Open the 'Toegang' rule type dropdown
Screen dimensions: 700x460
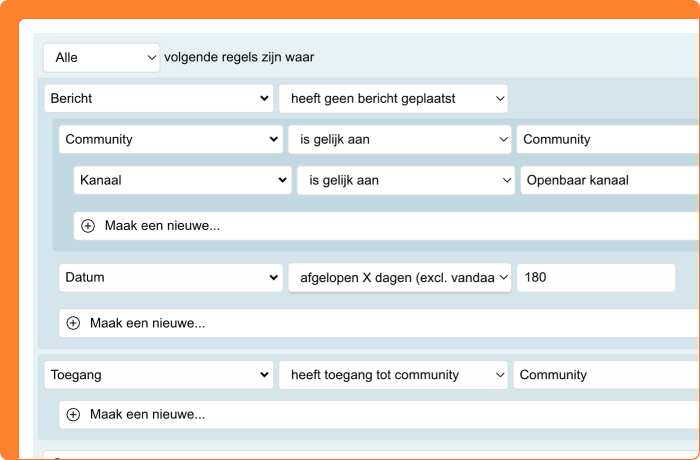(x=158, y=375)
